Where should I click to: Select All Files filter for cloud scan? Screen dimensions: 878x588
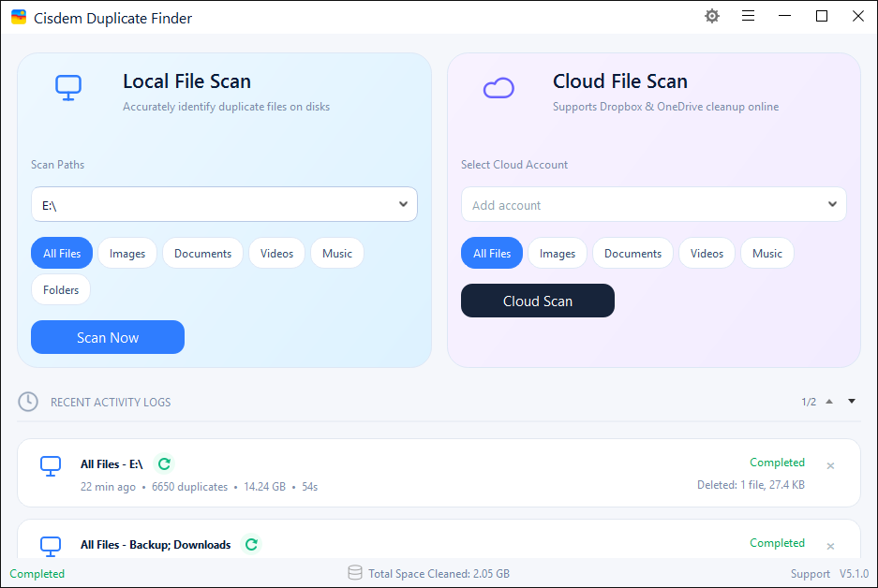(492, 253)
